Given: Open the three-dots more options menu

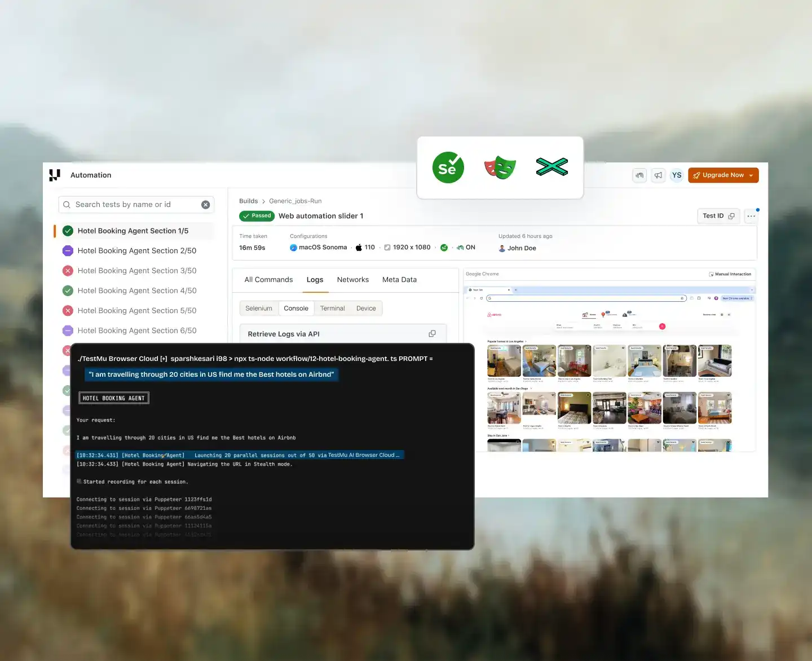Looking at the screenshot, I should (x=751, y=216).
